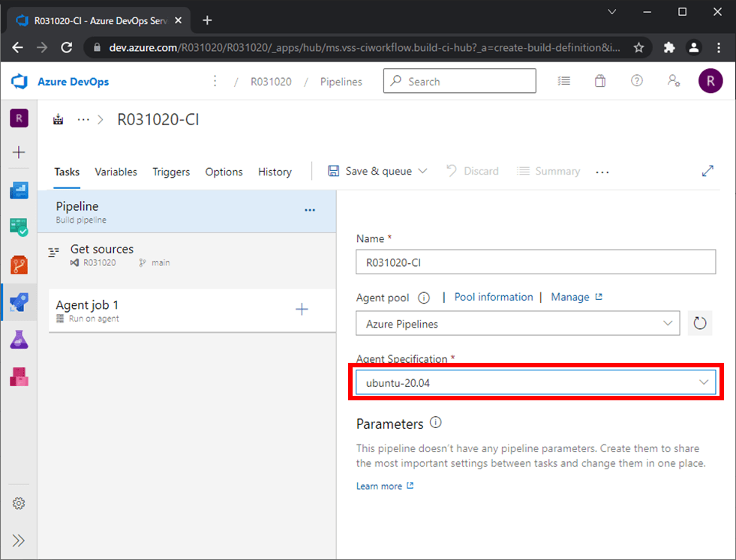Click the Azure DevOps title text
736x560 pixels.
point(74,82)
